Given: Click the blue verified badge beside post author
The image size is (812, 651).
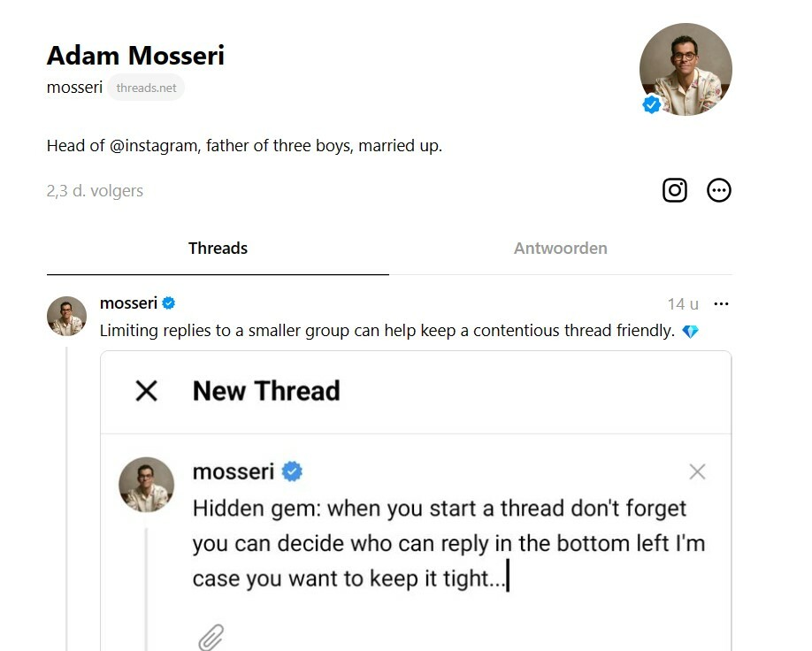Looking at the screenshot, I should 169,303.
